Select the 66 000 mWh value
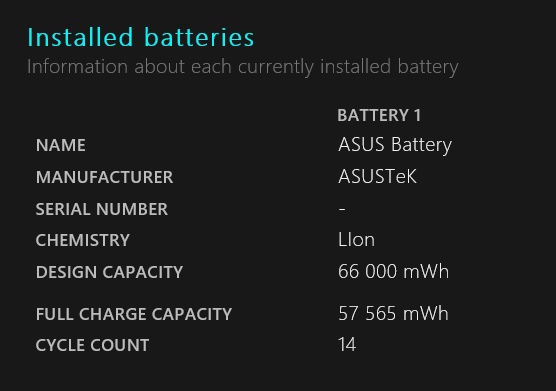 point(394,272)
